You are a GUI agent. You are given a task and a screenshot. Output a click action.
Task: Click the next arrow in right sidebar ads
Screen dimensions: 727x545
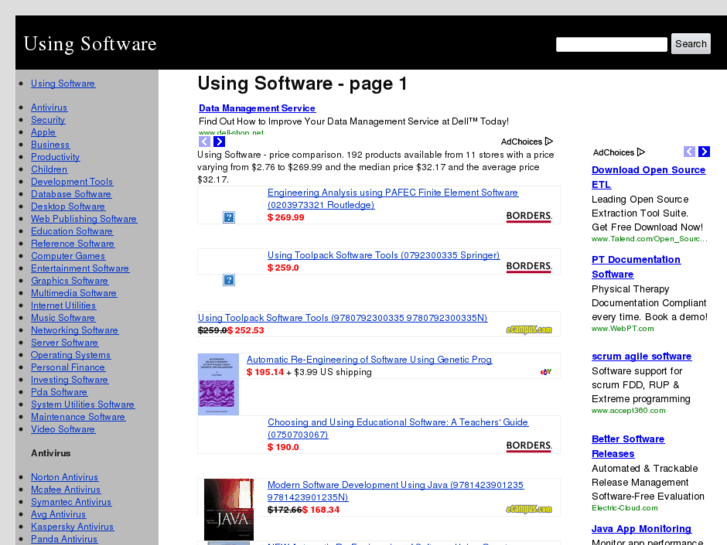pos(704,152)
